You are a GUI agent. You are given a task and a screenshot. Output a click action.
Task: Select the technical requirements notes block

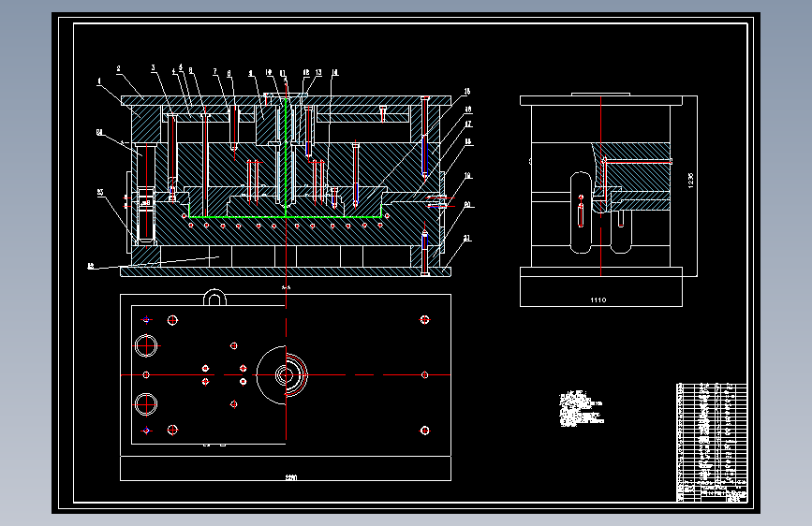(x=581, y=408)
